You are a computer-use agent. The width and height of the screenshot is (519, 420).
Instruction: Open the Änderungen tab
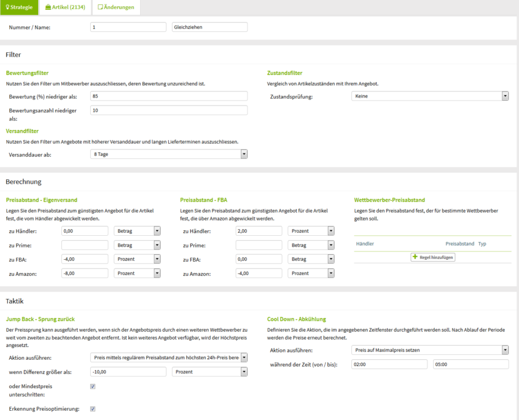tap(116, 7)
